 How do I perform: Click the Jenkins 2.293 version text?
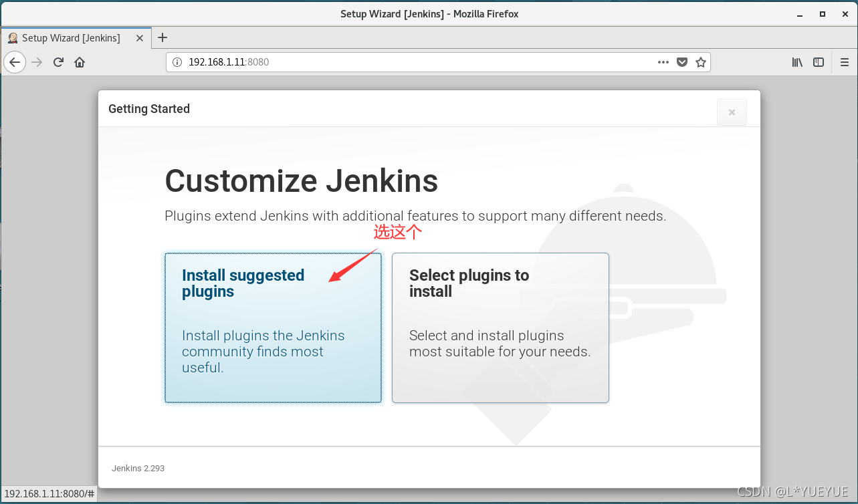tap(138, 469)
